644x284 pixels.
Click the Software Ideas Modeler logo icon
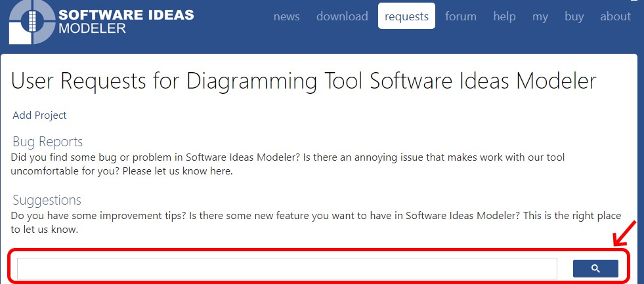pos(32,21)
